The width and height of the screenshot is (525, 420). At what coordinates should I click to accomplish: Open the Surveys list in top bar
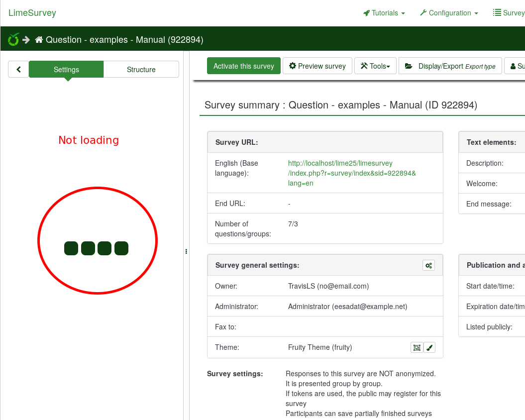click(x=509, y=13)
